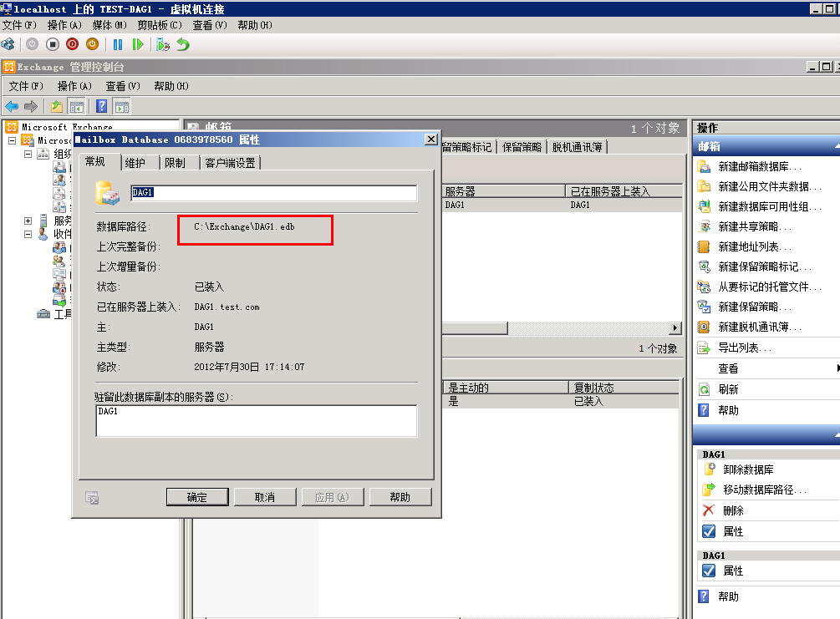
Task: Click the 取消 button
Action: pos(265,497)
